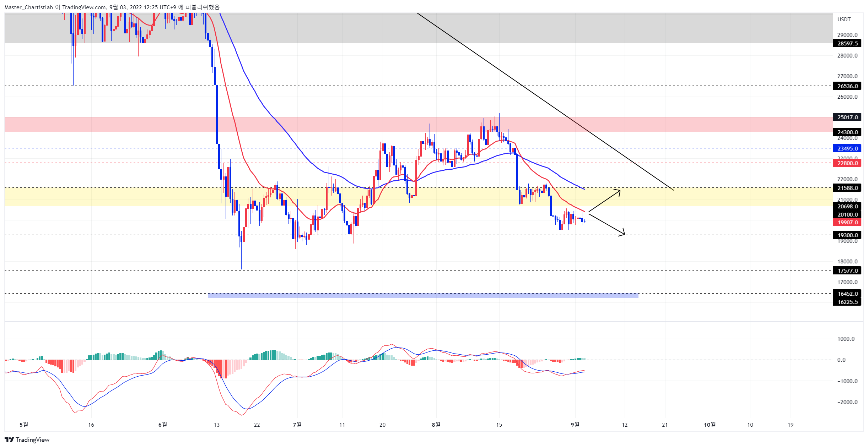Click the 17577.0 price label

click(x=847, y=271)
